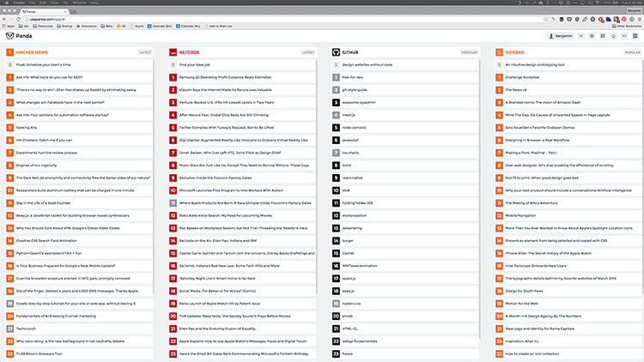Open the Other Bookmarks folder
The height and width of the screenshot is (362, 644).
click(x=627, y=26)
